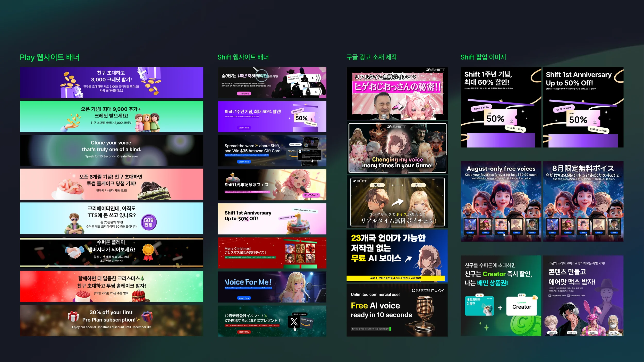Viewport: 644px width, 362px height.
Task: Click Learn more on the purple 50% banner
Action: pos(244,128)
